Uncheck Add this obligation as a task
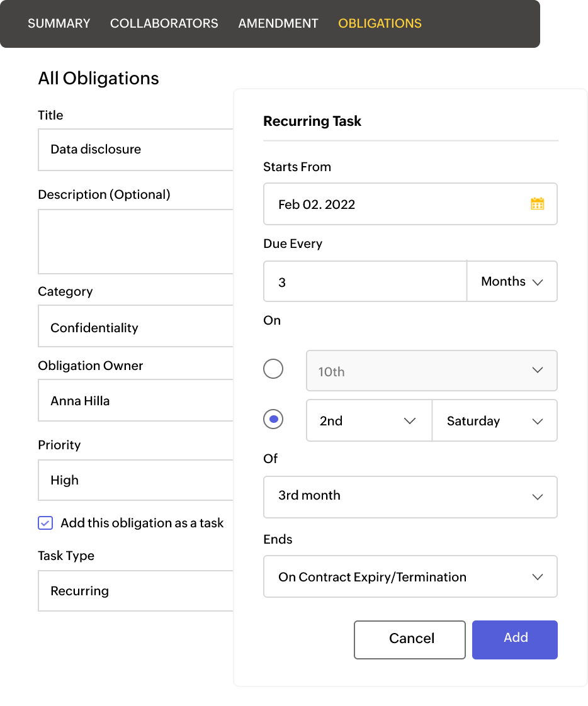The height and width of the screenshot is (706, 588). coord(45,523)
